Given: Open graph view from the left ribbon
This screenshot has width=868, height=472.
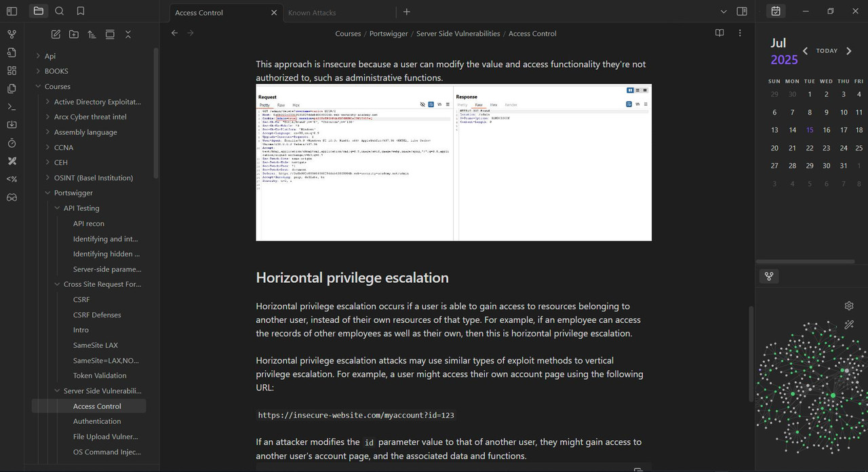Looking at the screenshot, I should pos(12,34).
